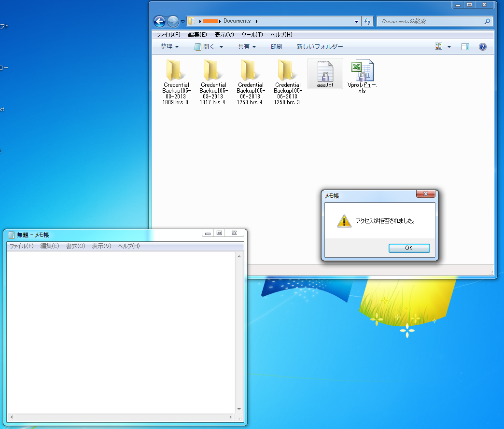Open Notepad 編集(E) menu
The width and height of the screenshot is (504, 429).
click(x=50, y=246)
